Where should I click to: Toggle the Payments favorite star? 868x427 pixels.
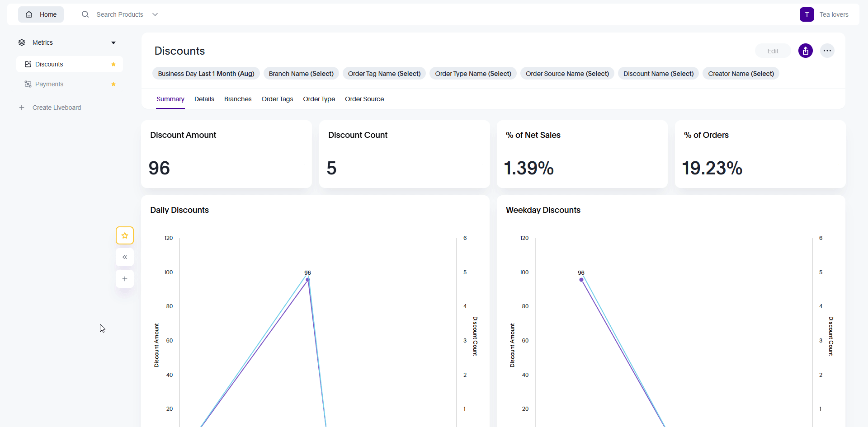[113, 84]
